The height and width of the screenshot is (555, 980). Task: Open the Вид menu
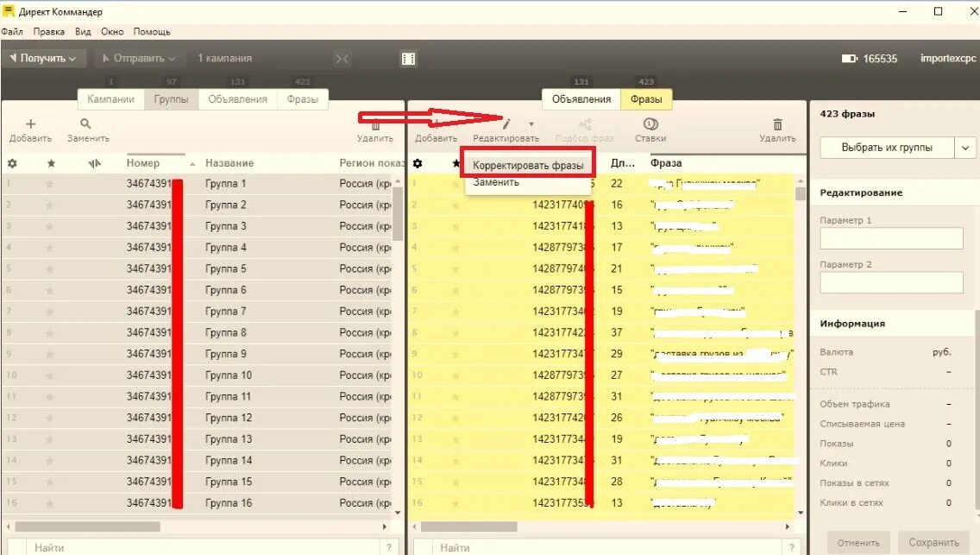(83, 31)
